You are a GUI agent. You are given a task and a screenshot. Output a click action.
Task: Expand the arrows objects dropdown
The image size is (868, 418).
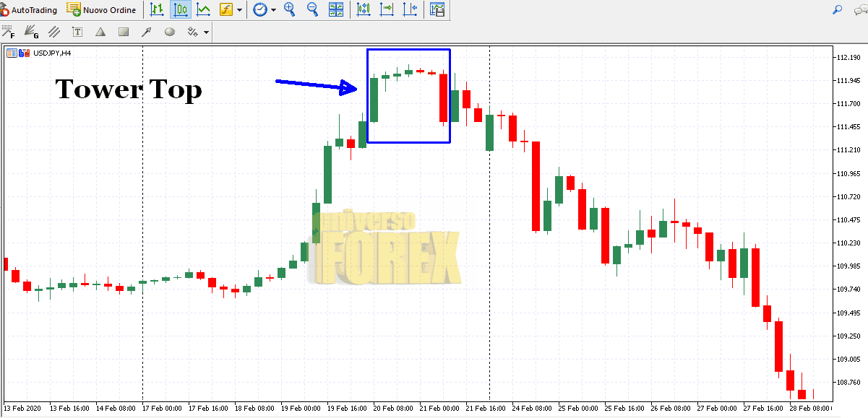point(206,32)
